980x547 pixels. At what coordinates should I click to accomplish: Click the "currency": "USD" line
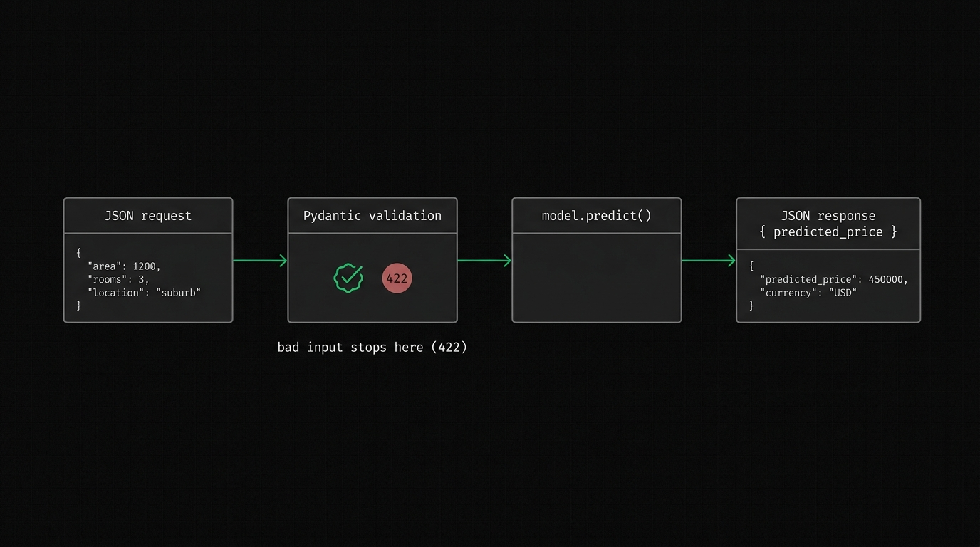click(x=808, y=292)
